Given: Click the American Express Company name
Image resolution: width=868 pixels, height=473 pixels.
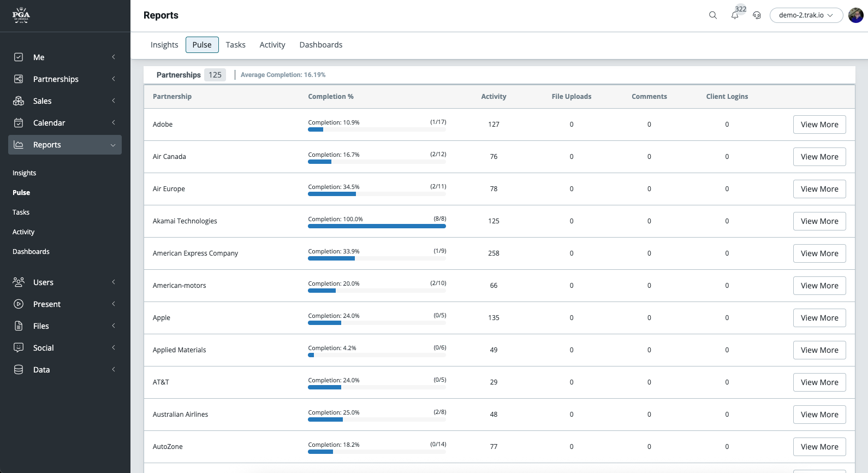Looking at the screenshot, I should (195, 253).
